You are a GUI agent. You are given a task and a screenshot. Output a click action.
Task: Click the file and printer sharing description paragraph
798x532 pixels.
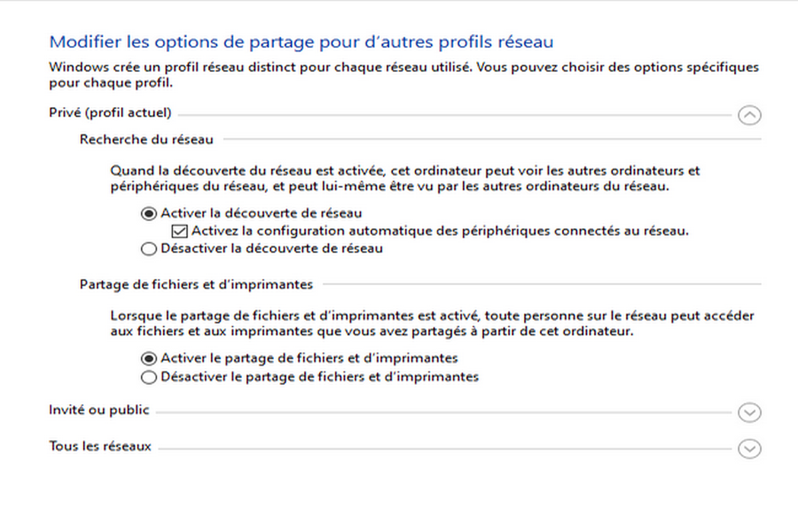click(432, 323)
